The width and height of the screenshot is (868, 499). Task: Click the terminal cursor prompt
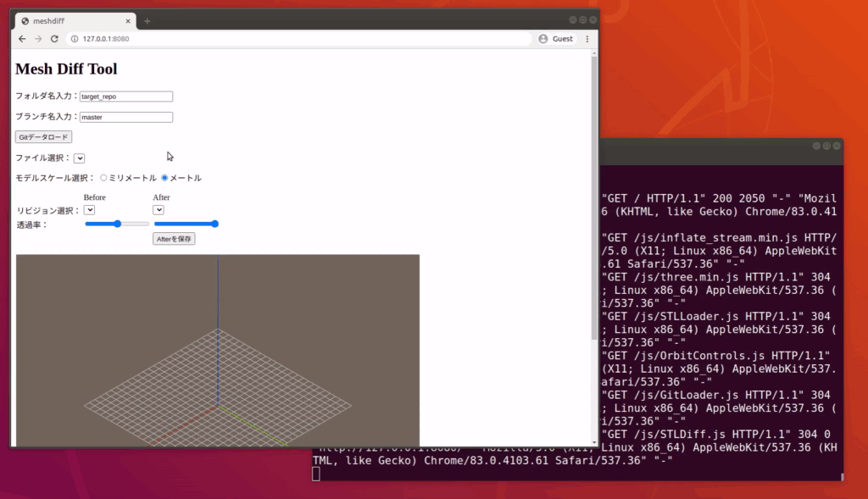pyautogui.click(x=316, y=474)
